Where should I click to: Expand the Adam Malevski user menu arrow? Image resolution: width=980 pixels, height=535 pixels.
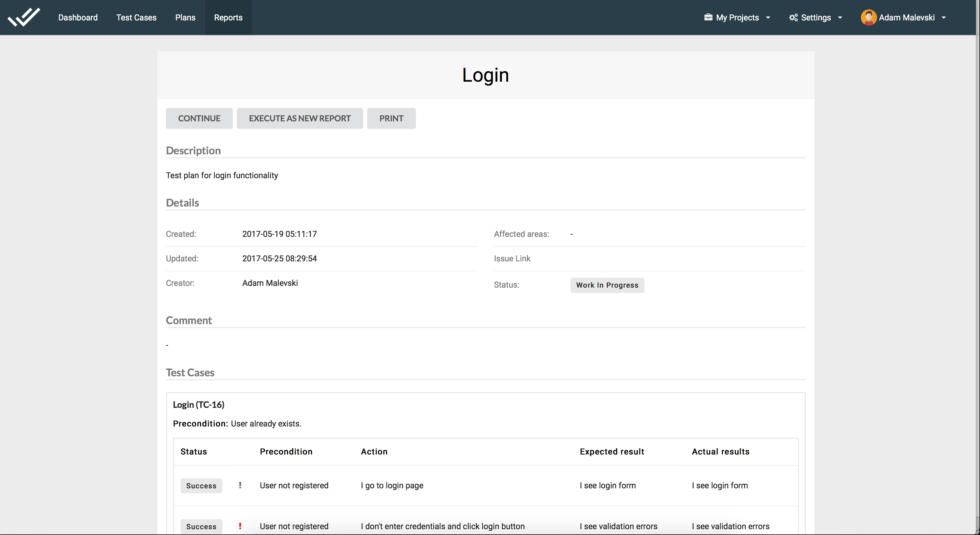tap(944, 18)
